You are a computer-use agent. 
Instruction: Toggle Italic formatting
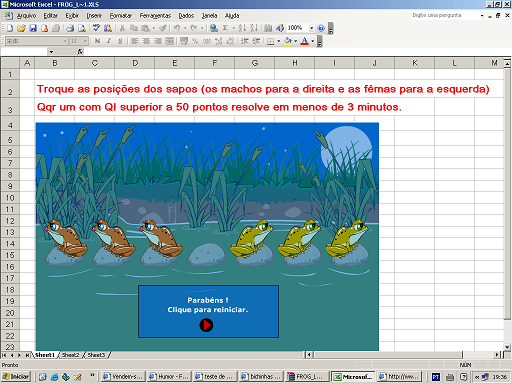(x=109, y=41)
